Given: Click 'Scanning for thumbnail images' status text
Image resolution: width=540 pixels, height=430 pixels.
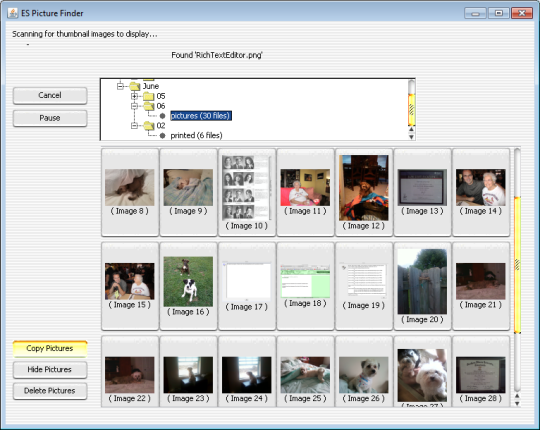Looking at the screenshot, I should (85, 34).
